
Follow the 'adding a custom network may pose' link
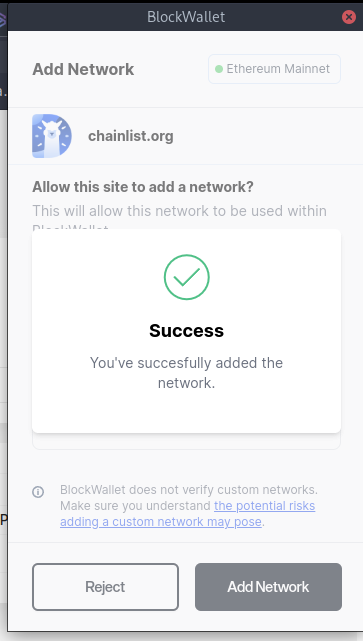coord(161,522)
